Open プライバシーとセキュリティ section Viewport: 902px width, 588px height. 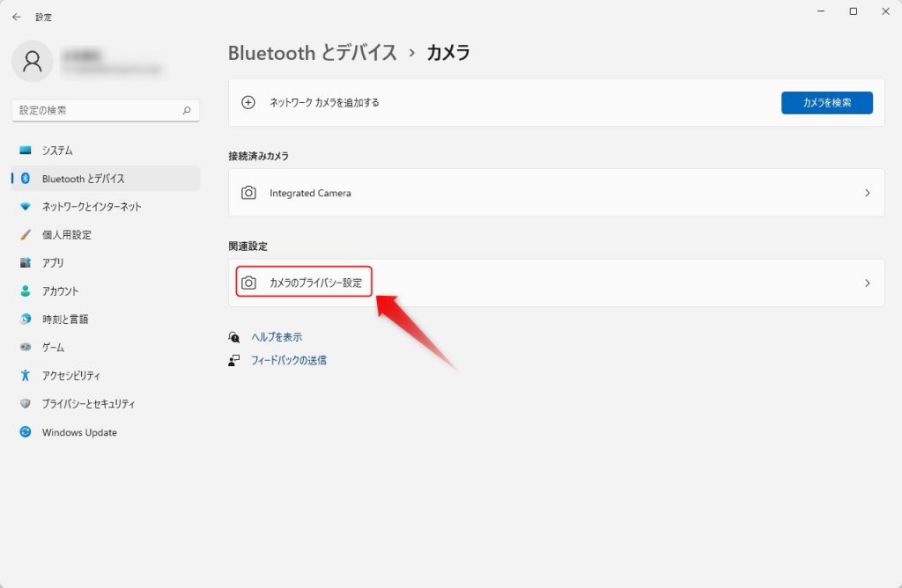coord(106,403)
